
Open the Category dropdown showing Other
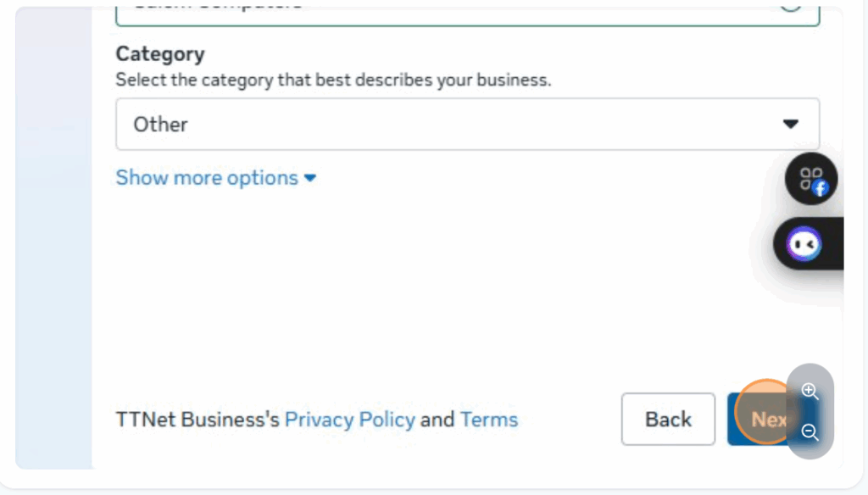(467, 124)
